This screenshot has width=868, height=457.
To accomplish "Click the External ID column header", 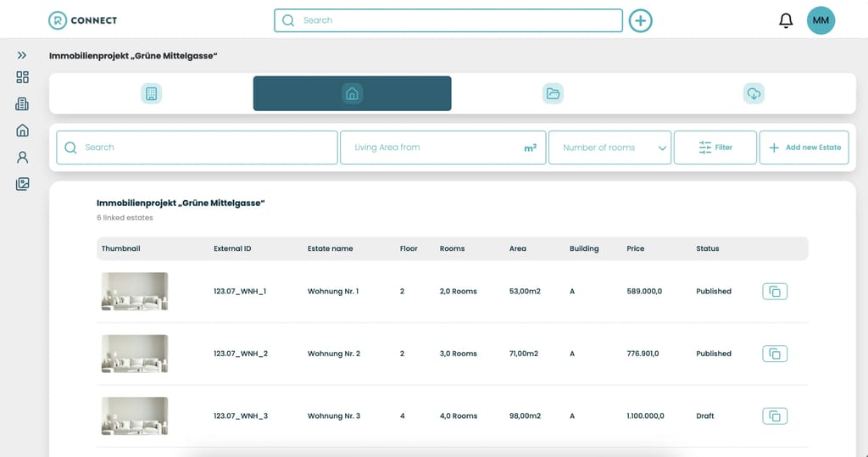I will click(232, 248).
